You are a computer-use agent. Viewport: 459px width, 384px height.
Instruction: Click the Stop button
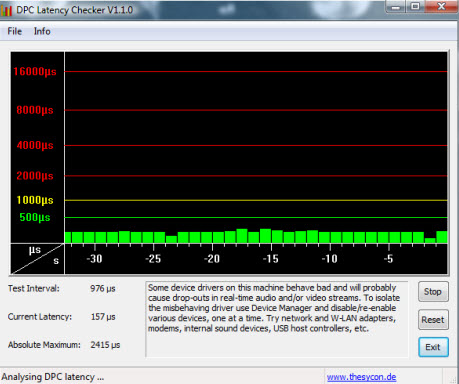433,292
